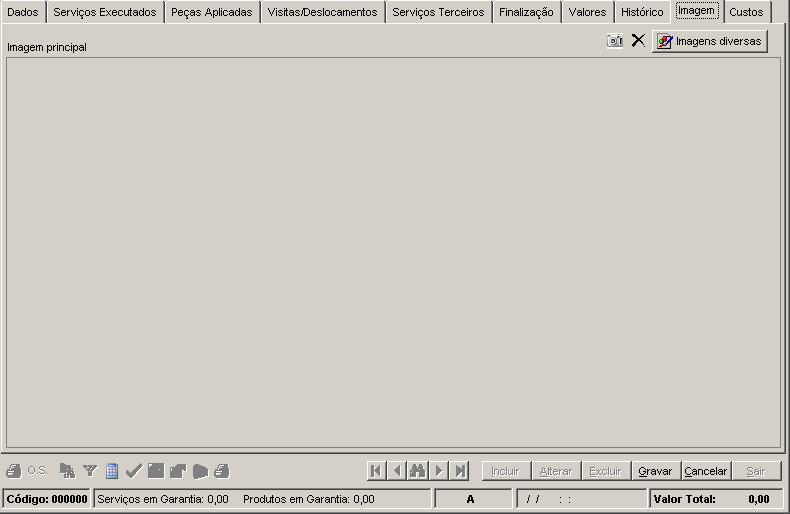The width and height of the screenshot is (790, 514).
Task: Click the main image display area
Action: (x=393, y=252)
